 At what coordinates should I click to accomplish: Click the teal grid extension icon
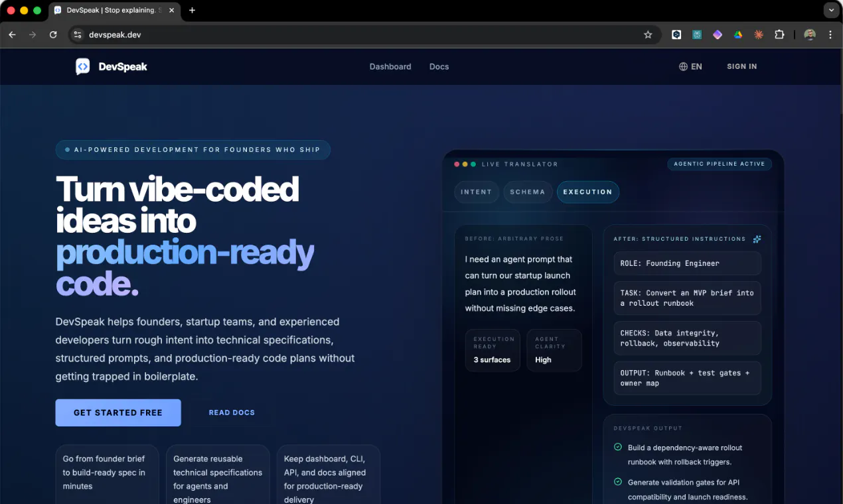(x=697, y=34)
